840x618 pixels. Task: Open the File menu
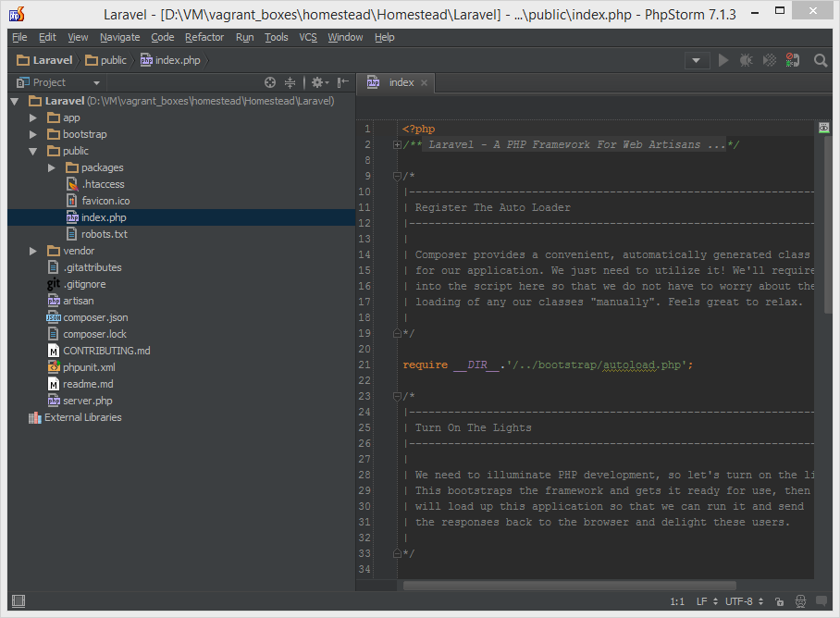click(19, 38)
